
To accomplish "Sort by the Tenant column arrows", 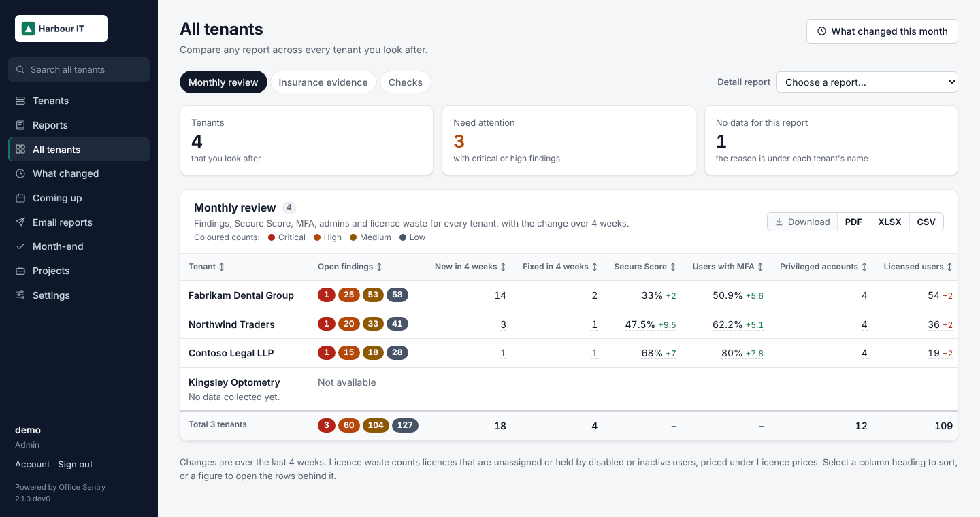I will pos(221,267).
